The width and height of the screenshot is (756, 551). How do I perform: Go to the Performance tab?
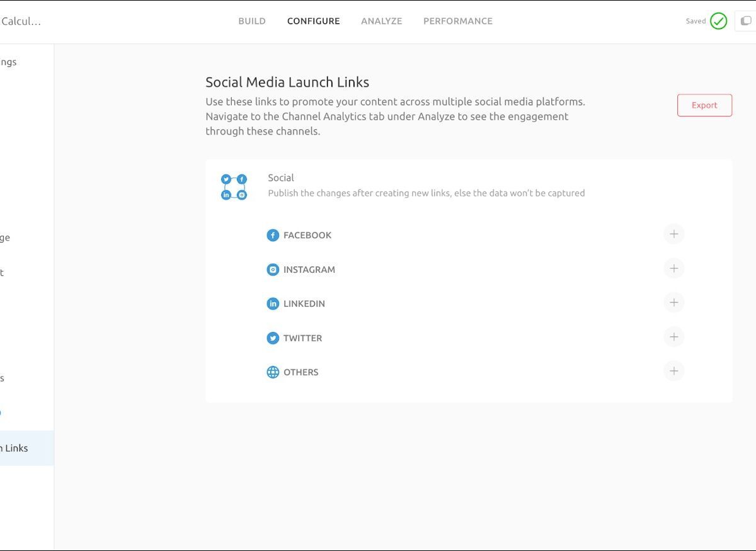[458, 21]
